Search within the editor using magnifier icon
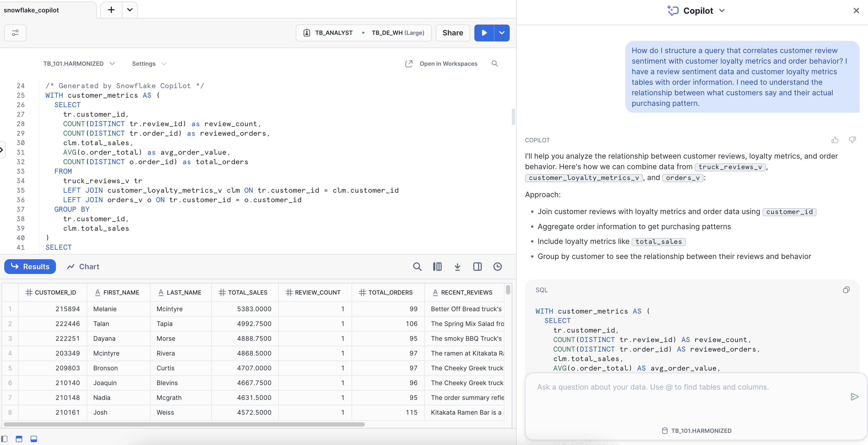 [494, 64]
